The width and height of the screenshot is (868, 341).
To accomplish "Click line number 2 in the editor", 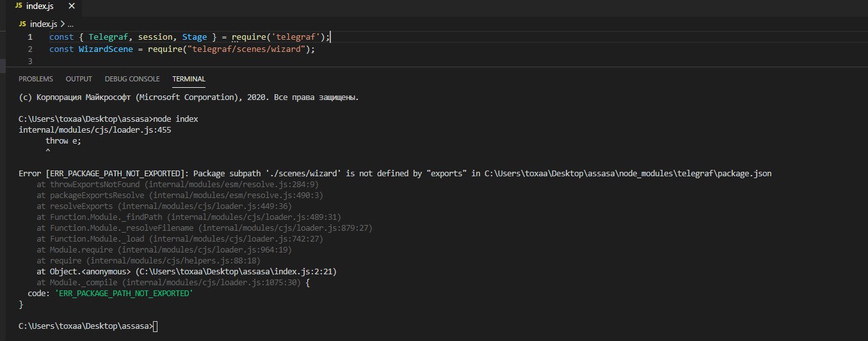I will [x=29, y=49].
